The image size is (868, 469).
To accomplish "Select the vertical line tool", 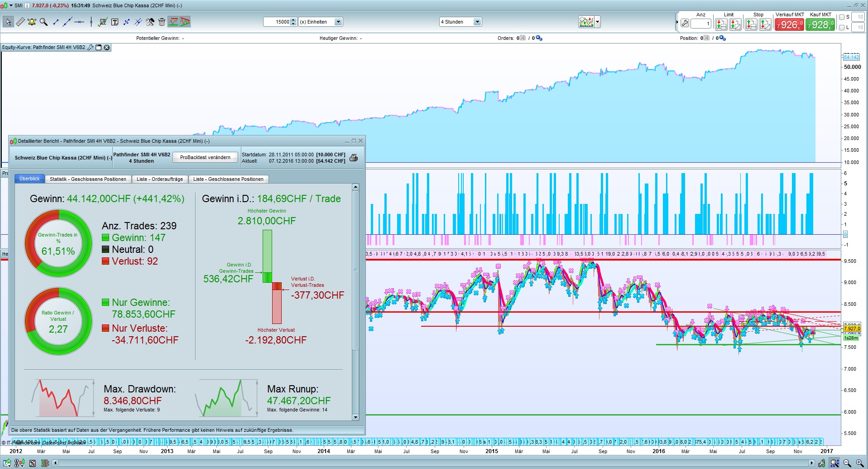I will 91,22.
